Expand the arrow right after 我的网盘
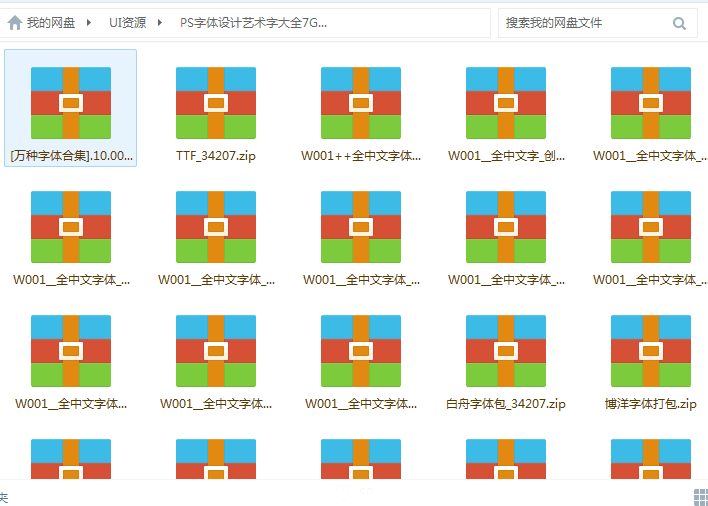Screen dimensions: 708x506 91,22
